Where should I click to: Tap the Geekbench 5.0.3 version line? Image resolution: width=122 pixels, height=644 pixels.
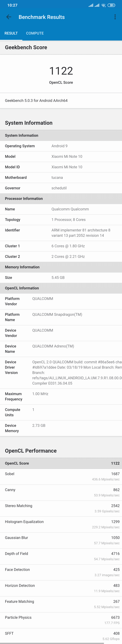coord(36,101)
